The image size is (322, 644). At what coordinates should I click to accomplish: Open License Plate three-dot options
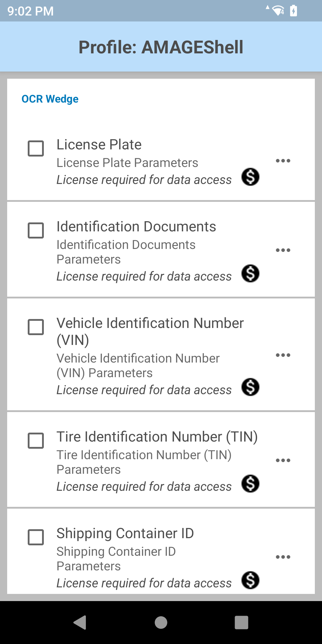pyautogui.click(x=283, y=161)
